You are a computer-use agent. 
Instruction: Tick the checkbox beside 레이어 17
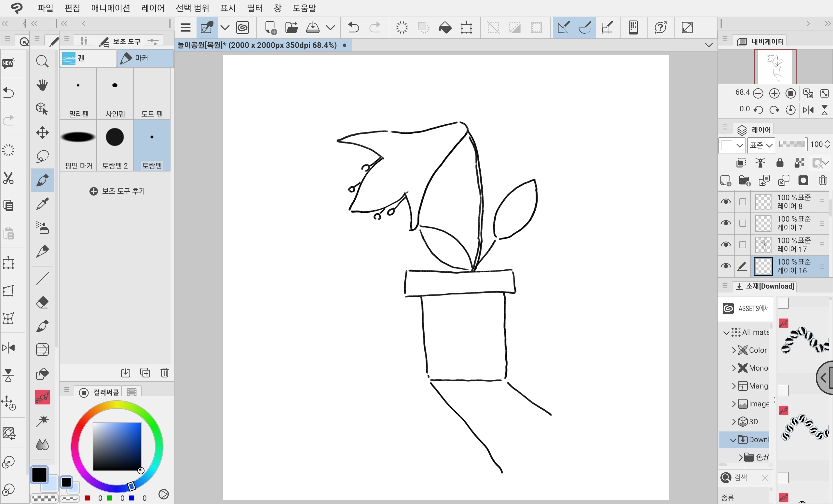(743, 245)
